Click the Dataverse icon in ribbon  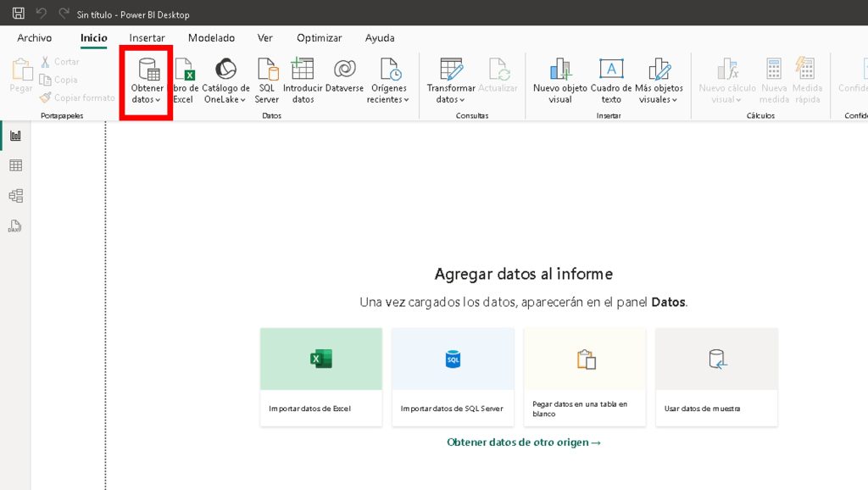pos(344,69)
